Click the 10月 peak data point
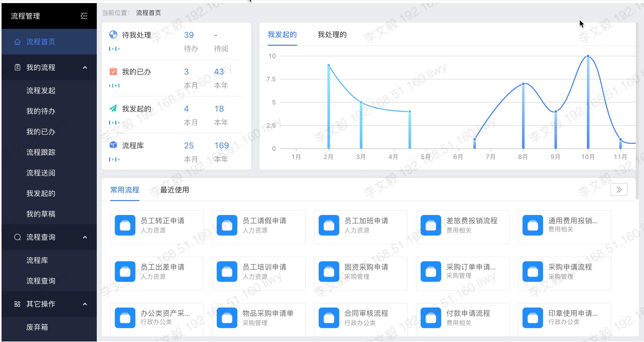The height and width of the screenshot is (342, 644). (x=588, y=56)
